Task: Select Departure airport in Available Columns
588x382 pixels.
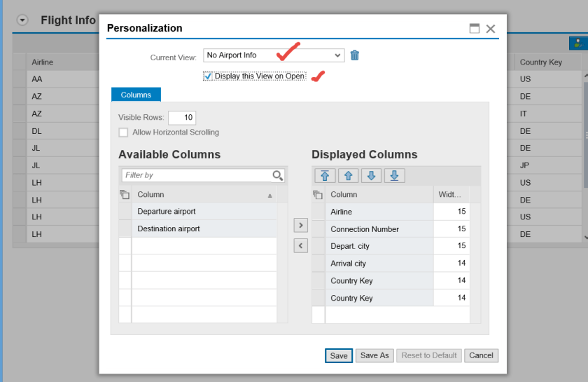Action: [x=167, y=212]
